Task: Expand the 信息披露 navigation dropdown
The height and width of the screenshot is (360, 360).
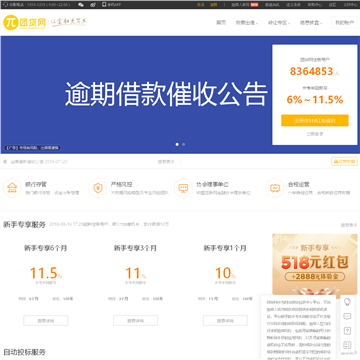Action: [x=311, y=23]
